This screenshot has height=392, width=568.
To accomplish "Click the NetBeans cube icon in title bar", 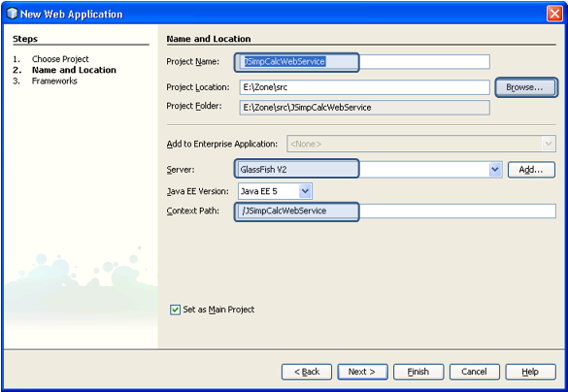I will click(x=12, y=14).
